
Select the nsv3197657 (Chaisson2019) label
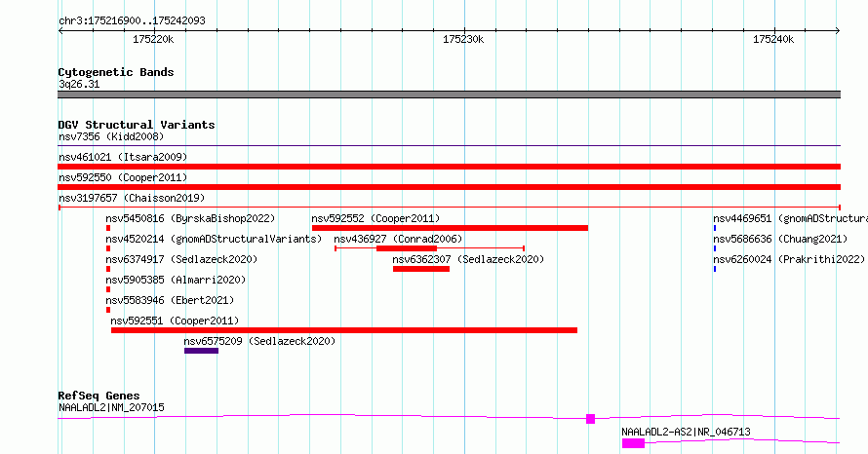(132, 198)
